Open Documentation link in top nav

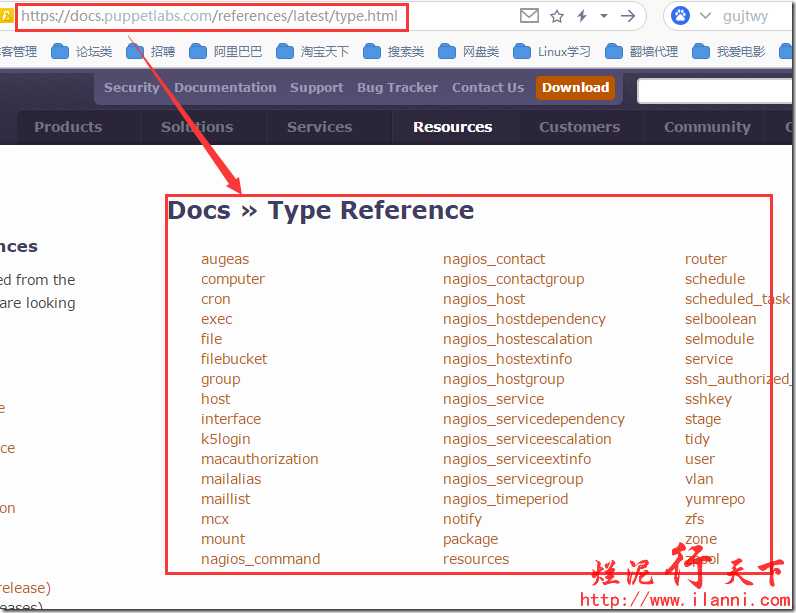tap(225, 87)
